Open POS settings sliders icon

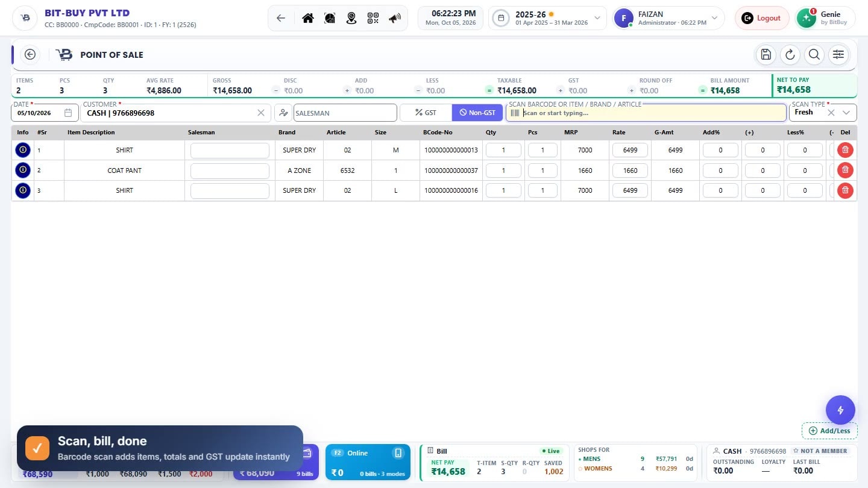pos(838,55)
